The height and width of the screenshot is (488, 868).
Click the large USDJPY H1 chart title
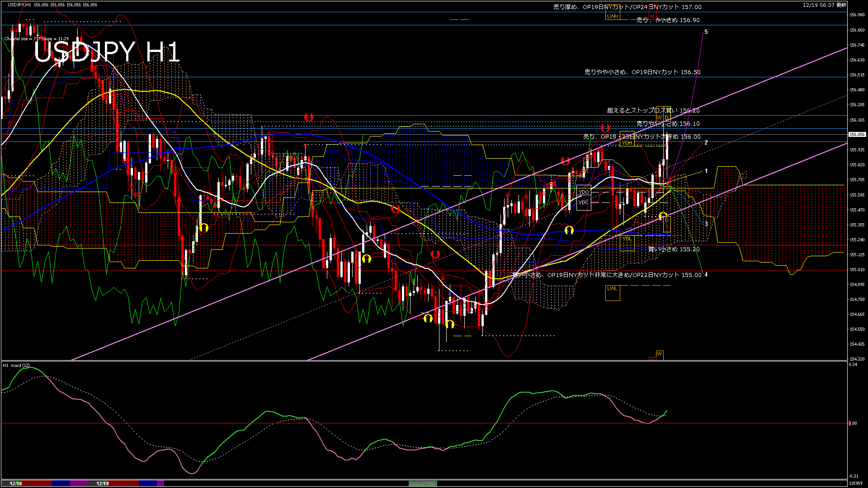tap(107, 52)
